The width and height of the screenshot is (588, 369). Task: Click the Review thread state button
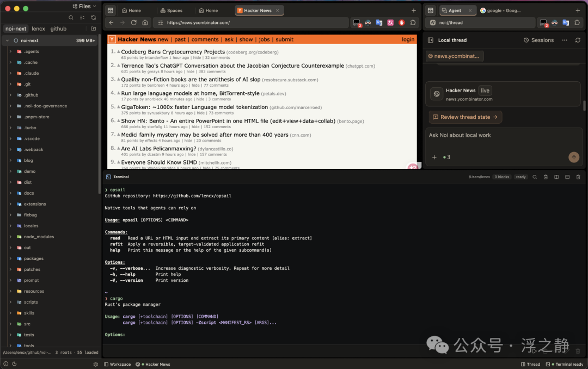click(x=465, y=117)
